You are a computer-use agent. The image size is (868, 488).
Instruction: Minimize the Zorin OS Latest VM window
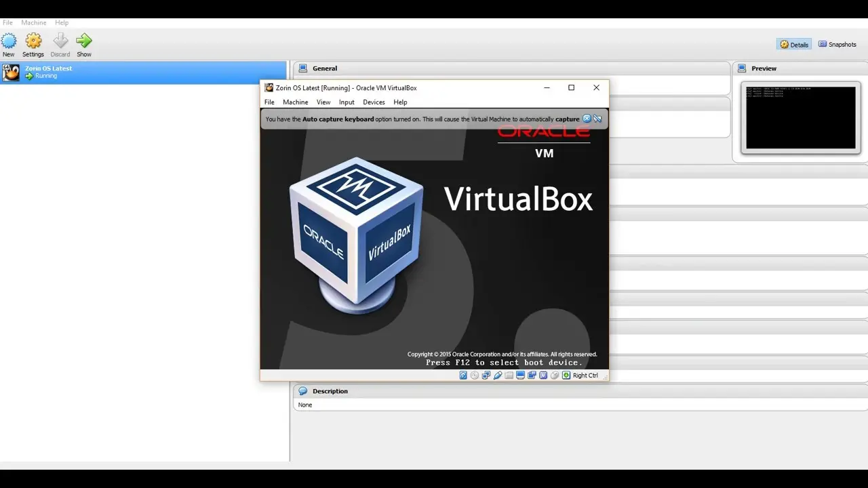pos(547,87)
